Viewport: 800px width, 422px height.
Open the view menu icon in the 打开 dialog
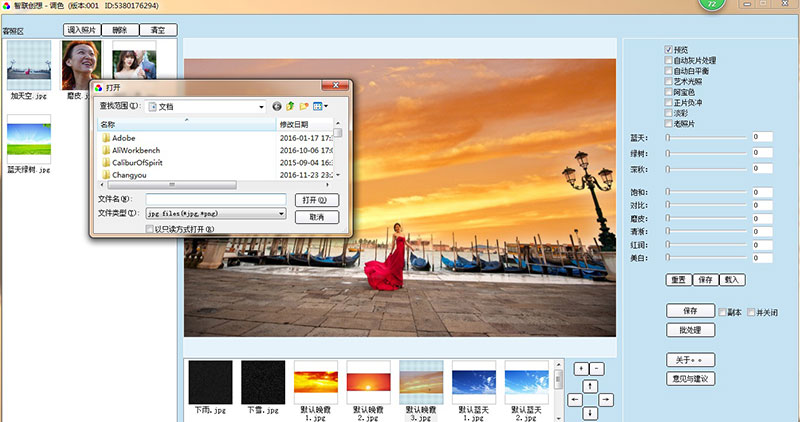[x=320, y=106]
